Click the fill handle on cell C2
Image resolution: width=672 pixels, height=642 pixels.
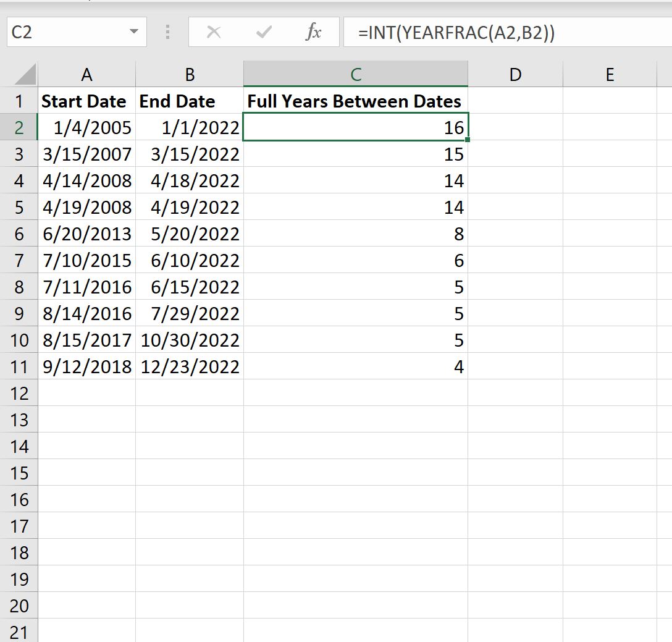(x=467, y=140)
